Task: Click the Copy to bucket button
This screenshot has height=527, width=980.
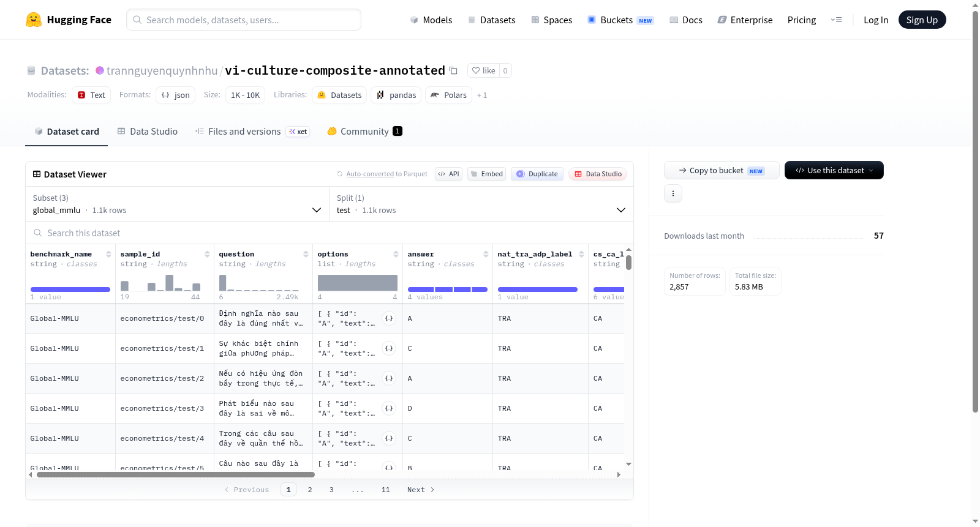Action: pyautogui.click(x=722, y=170)
